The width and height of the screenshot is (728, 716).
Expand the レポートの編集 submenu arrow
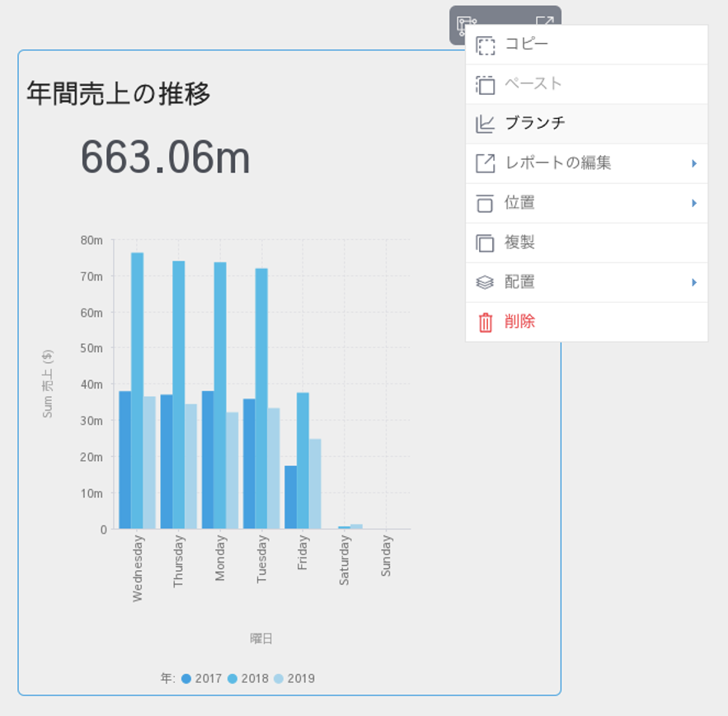coord(694,163)
